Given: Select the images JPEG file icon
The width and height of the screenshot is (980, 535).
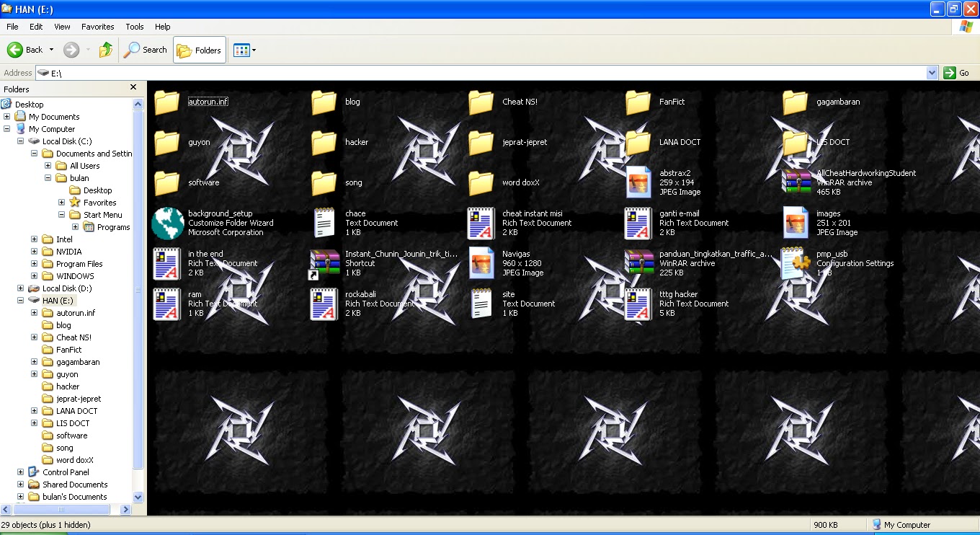Looking at the screenshot, I should pyautogui.click(x=796, y=223).
